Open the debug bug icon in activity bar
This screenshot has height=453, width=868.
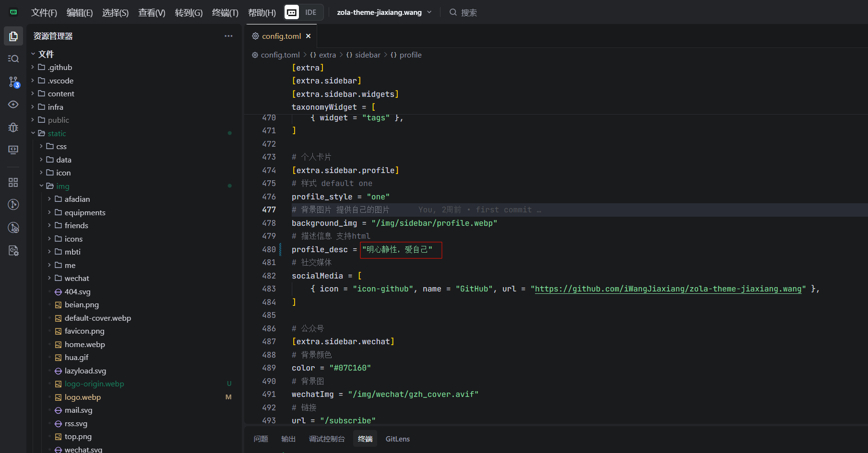click(x=13, y=127)
